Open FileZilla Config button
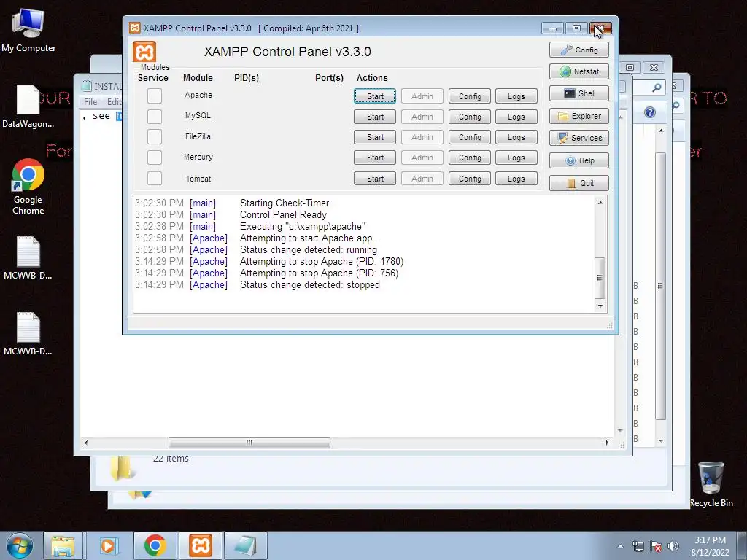 point(470,137)
